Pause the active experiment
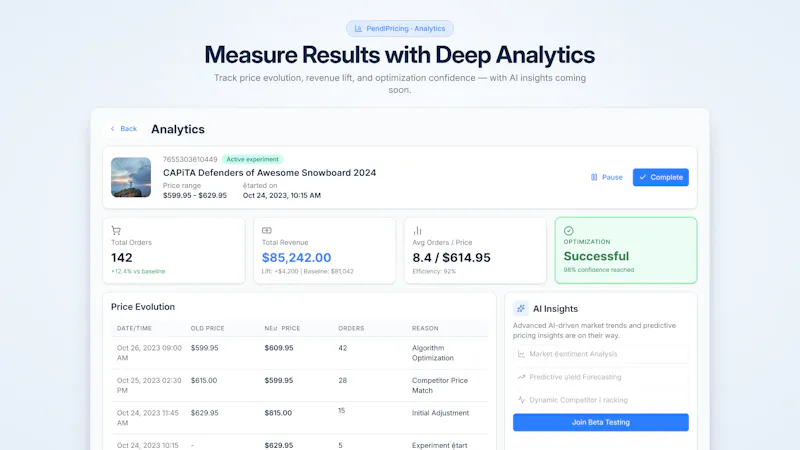 [607, 177]
